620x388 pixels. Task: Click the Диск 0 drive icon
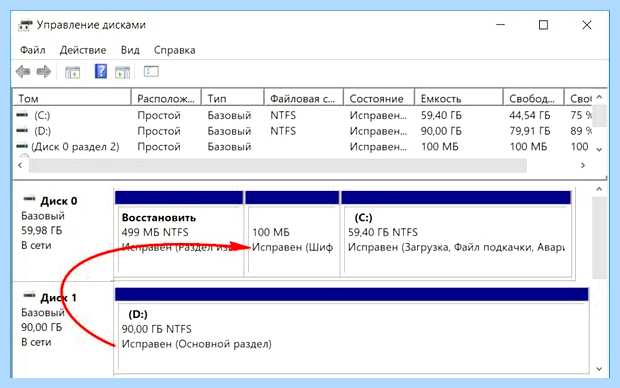coord(29,199)
